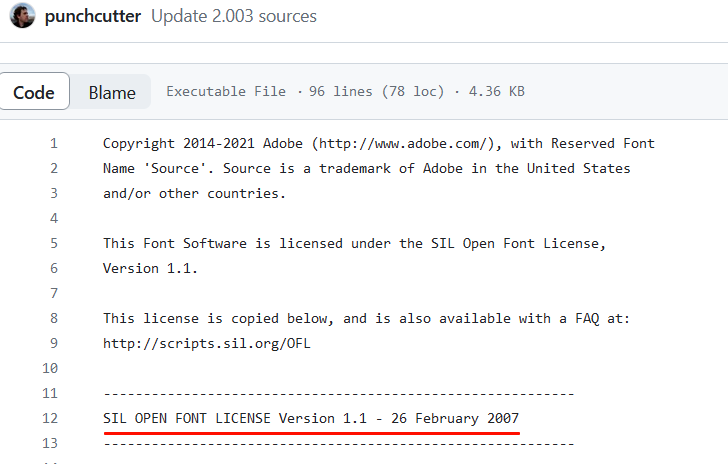Click line 'This Font Software is licensed under'

[x=355, y=243]
